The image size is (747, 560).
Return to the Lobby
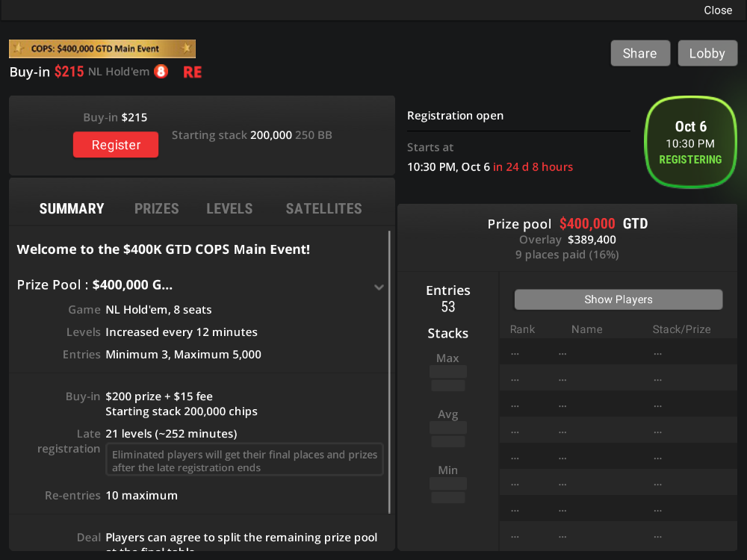(x=707, y=53)
